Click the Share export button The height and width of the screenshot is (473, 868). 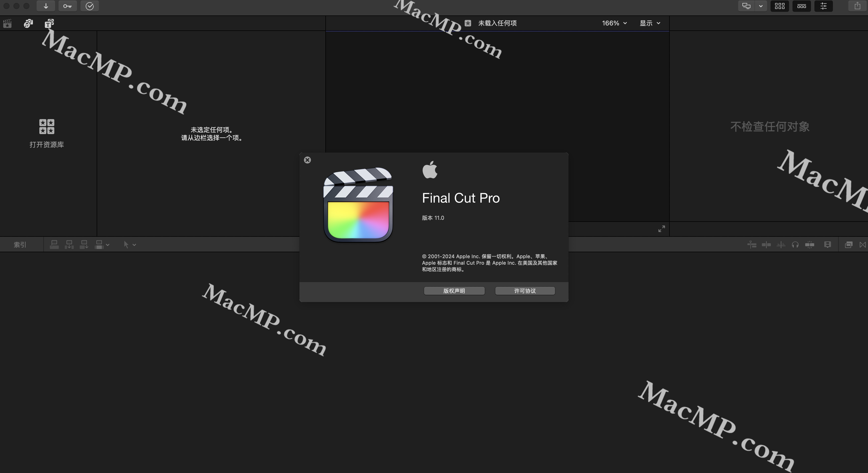857,6
